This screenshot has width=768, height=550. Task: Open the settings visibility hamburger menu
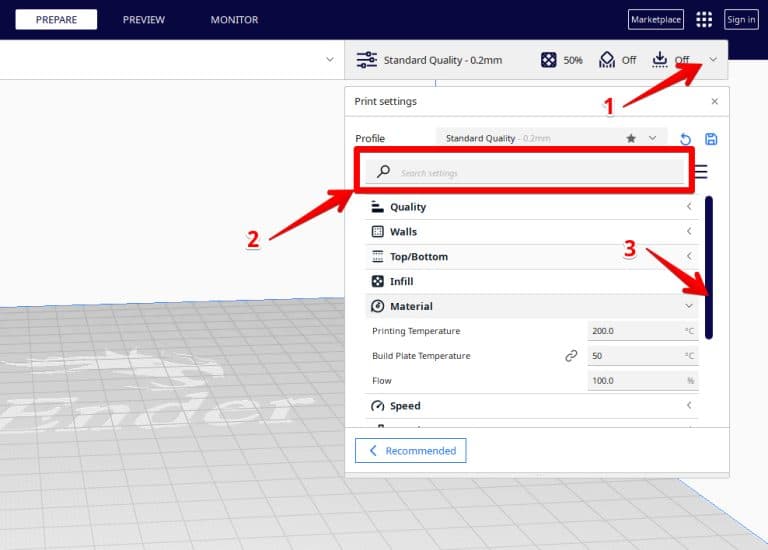[701, 172]
